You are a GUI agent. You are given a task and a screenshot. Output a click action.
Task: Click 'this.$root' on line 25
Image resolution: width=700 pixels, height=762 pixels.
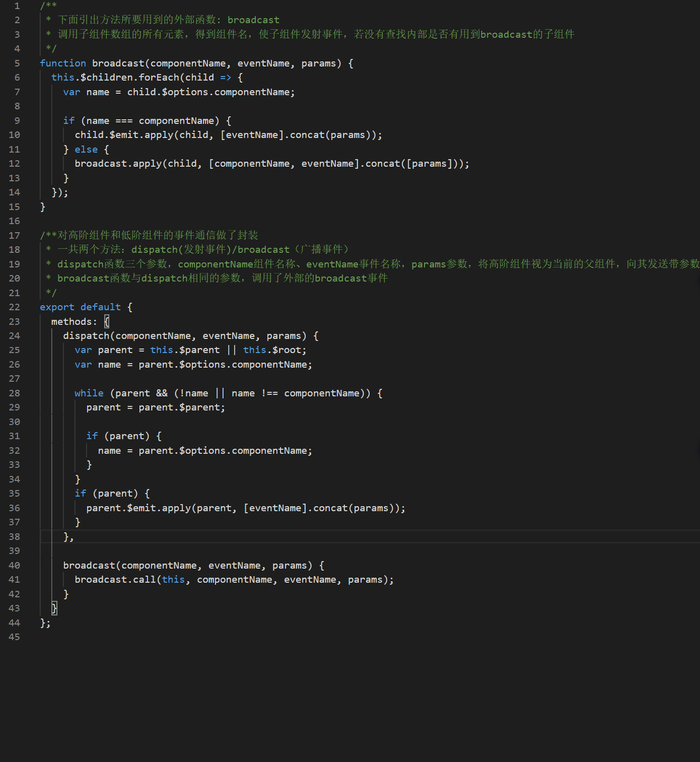[272, 350]
